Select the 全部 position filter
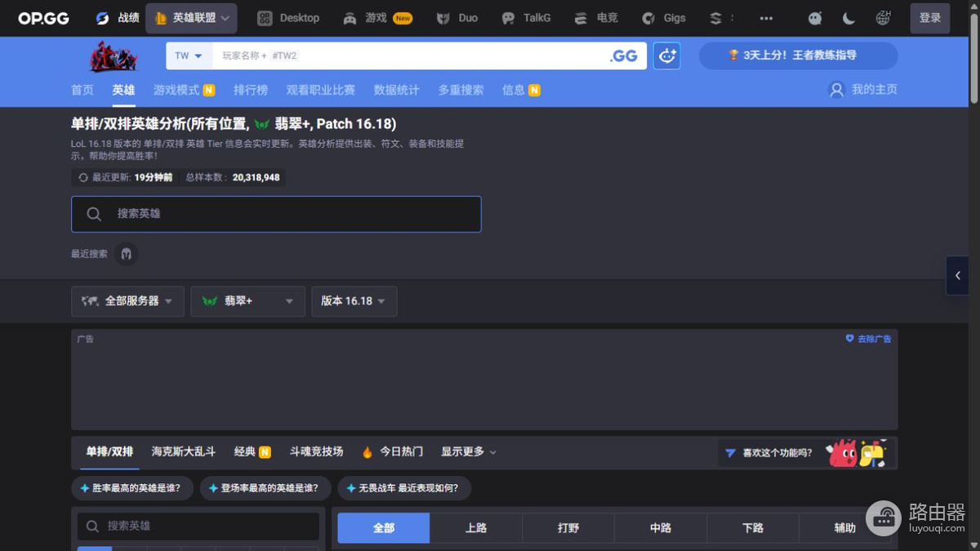Viewport: 980px width, 551px height. click(x=384, y=528)
